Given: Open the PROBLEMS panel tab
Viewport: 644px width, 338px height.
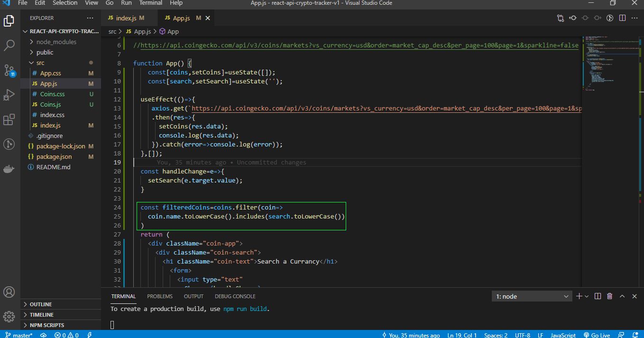Looking at the screenshot, I should 160,296.
